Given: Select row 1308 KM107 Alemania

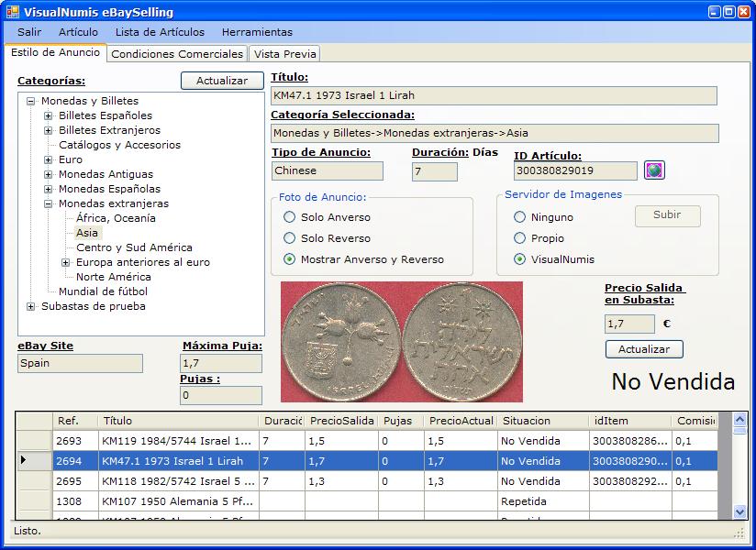Looking at the screenshot, I should 366,501.
